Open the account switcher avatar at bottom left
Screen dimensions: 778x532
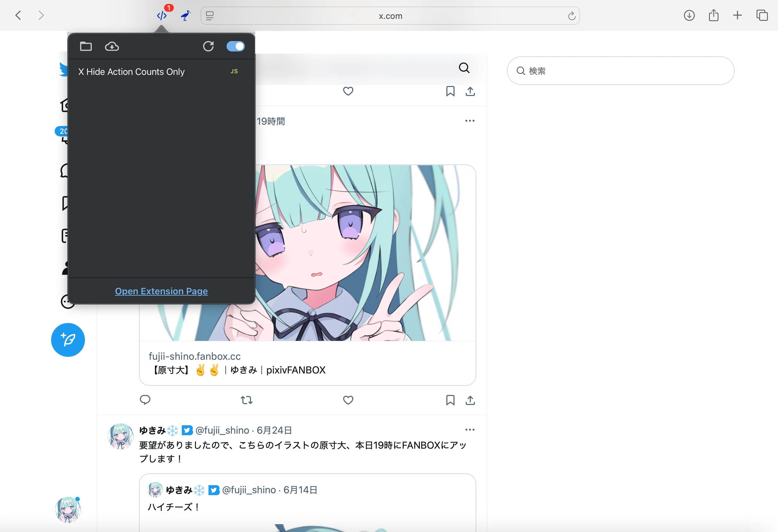[x=68, y=509]
